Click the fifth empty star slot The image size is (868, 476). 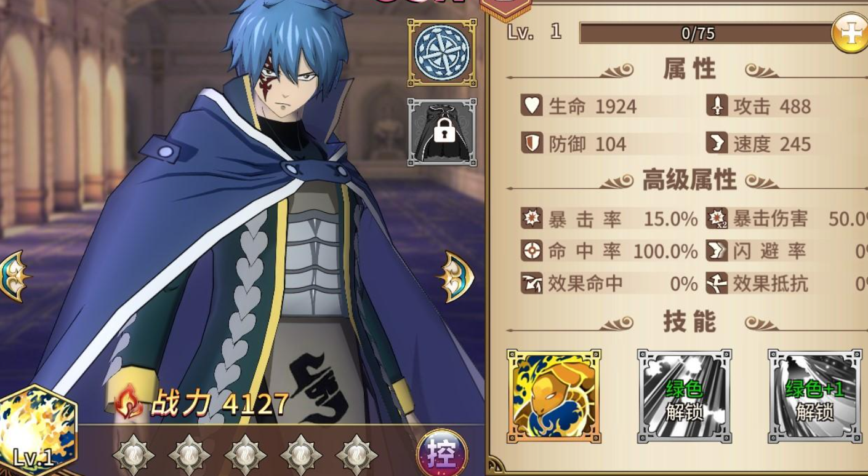tap(356, 456)
